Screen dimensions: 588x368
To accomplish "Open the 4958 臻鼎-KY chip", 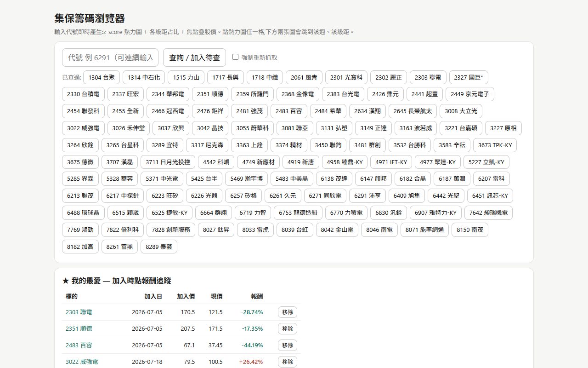I will (345, 162).
